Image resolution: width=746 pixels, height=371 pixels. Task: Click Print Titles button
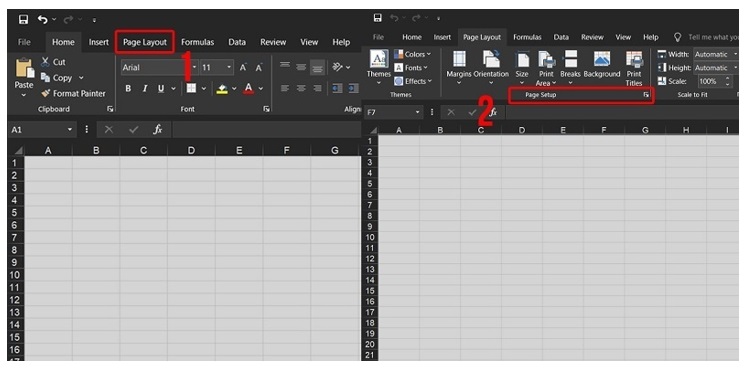coord(634,68)
